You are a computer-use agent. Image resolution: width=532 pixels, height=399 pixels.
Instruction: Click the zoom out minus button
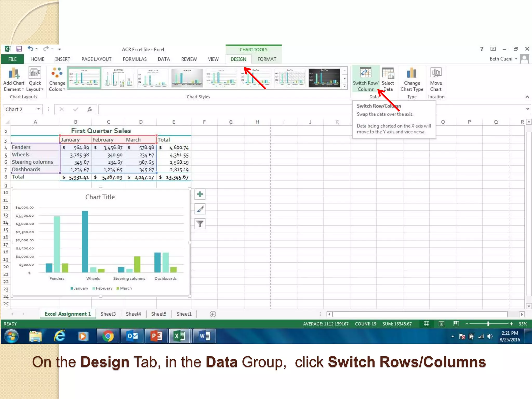(467, 324)
